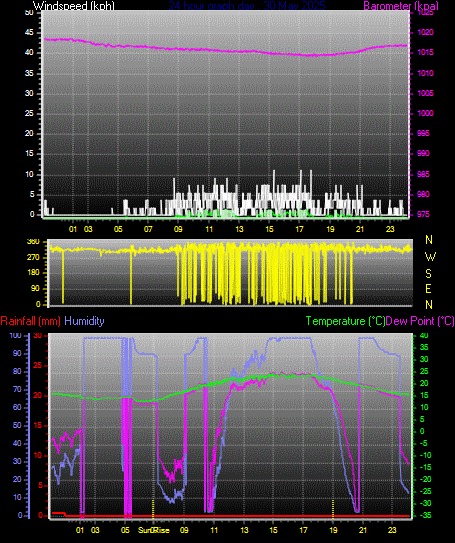Click the red Rainfall (mm) label
Image resolution: width=455 pixels, height=543 pixels.
click(x=30, y=321)
